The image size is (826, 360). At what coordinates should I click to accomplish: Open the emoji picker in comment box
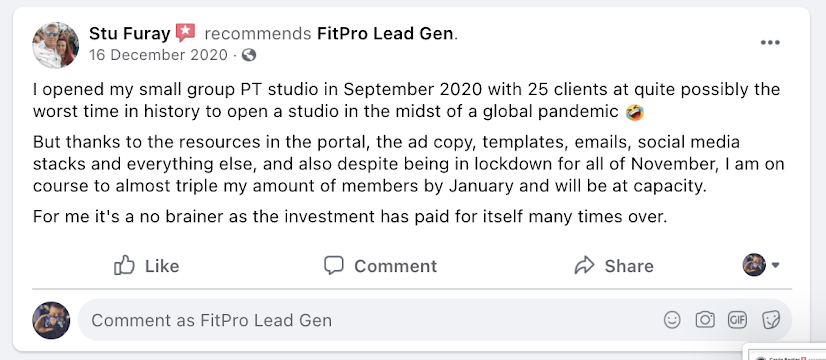(672, 320)
